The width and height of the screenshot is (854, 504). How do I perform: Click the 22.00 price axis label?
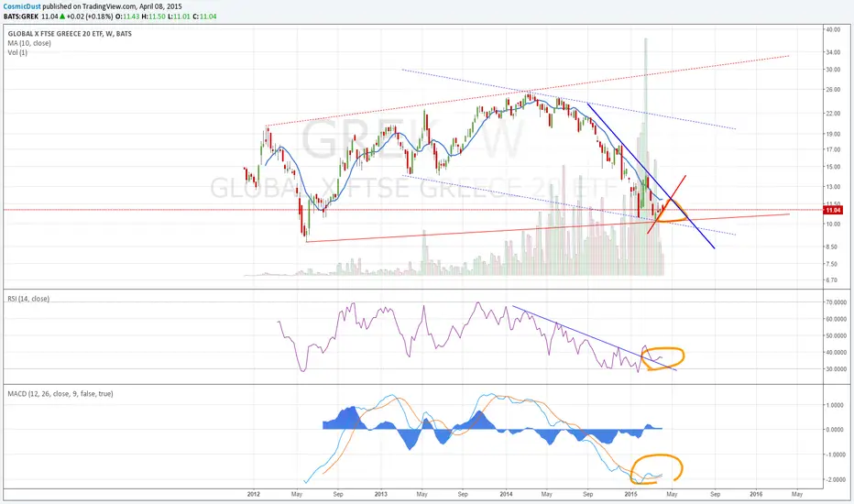[833, 114]
